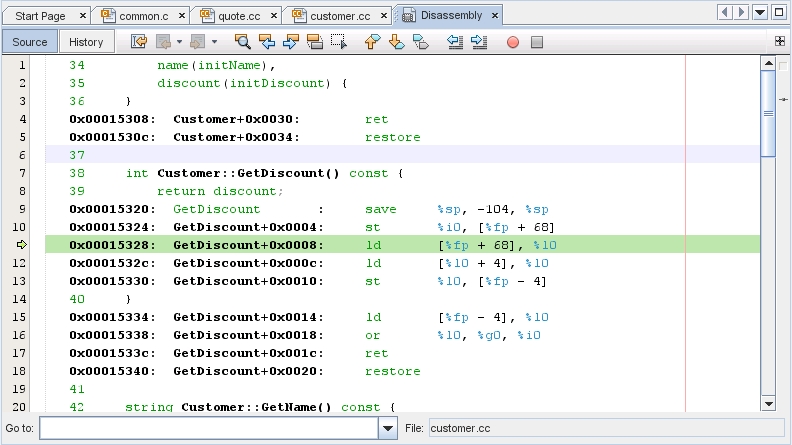
Task: Click 'ret' instruction at 0x00015308
Action: pyautogui.click(x=377, y=119)
